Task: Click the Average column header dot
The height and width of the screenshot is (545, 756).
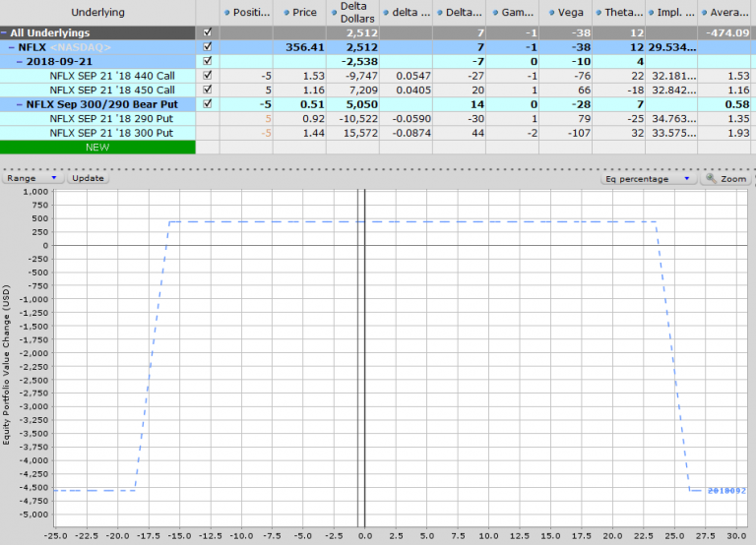Action: [704, 13]
